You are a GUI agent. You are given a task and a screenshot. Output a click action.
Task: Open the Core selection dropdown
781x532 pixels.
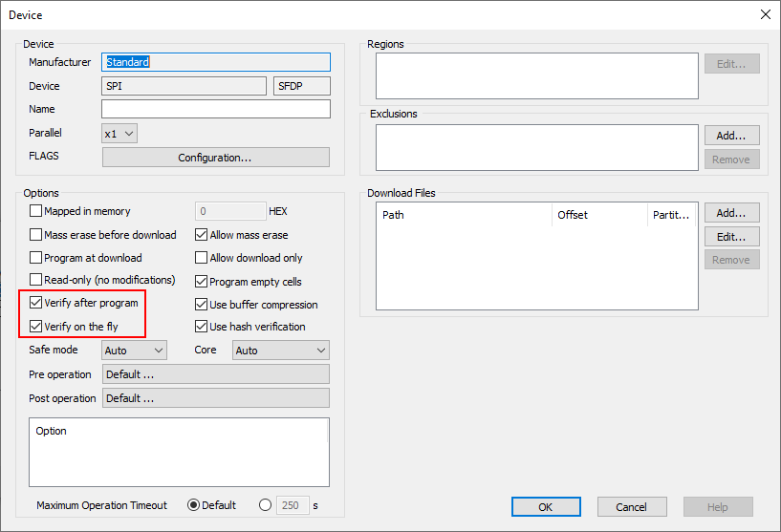click(x=281, y=351)
